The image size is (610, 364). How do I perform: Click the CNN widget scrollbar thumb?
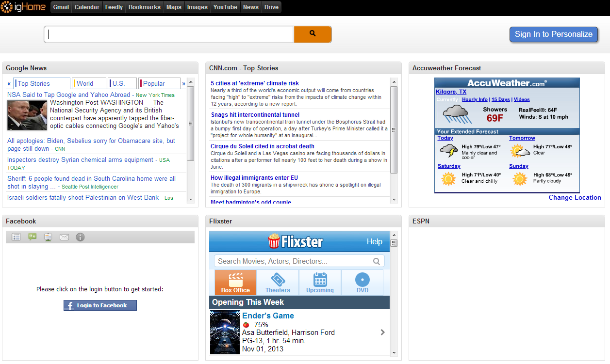point(394,129)
